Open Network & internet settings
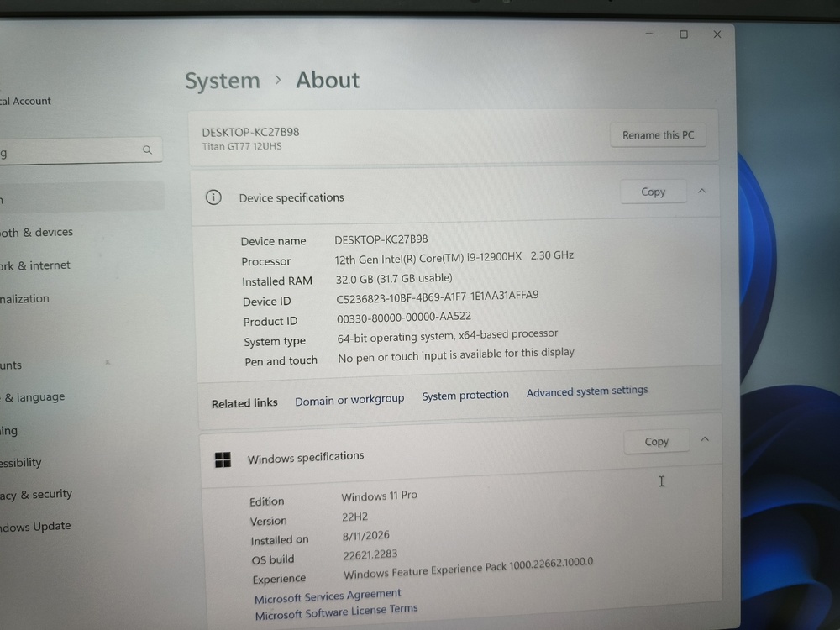The width and height of the screenshot is (840, 630). pyautogui.click(x=34, y=265)
